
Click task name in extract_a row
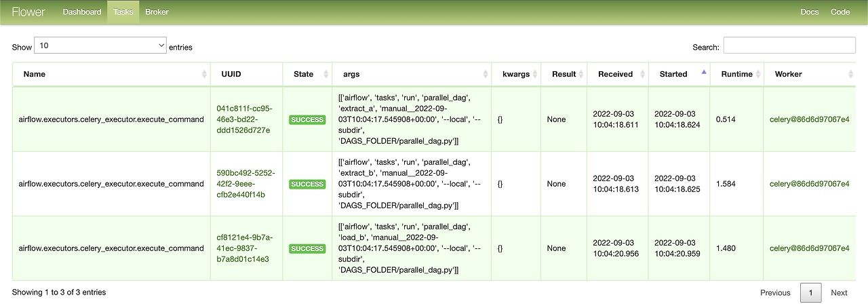pyautogui.click(x=111, y=119)
